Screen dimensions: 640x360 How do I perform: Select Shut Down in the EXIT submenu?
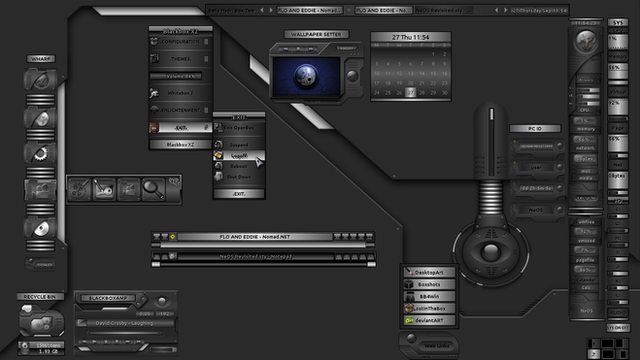pyautogui.click(x=239, y=177)
